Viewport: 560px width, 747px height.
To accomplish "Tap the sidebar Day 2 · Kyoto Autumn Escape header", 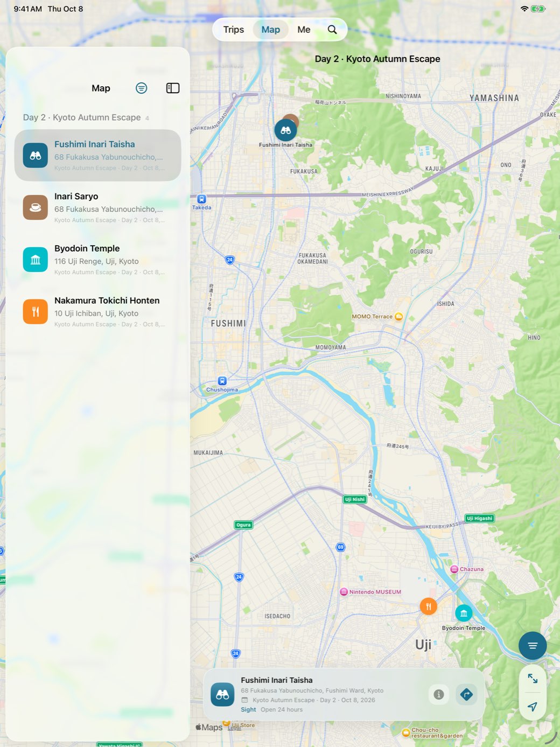I will tap(82, 117).
